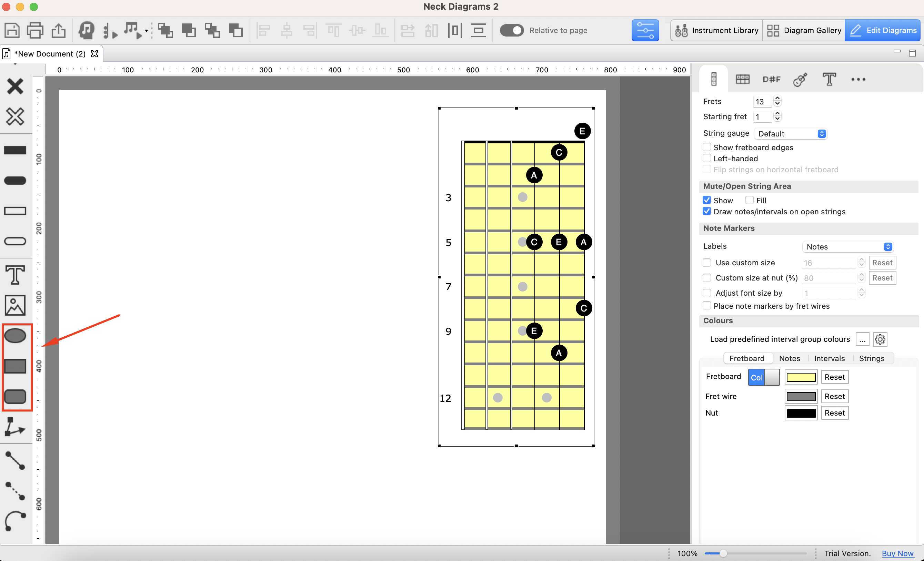The height and width of the screenshot is (561, 924).
Task: Select the X mute marker tool
Action: 15,86
